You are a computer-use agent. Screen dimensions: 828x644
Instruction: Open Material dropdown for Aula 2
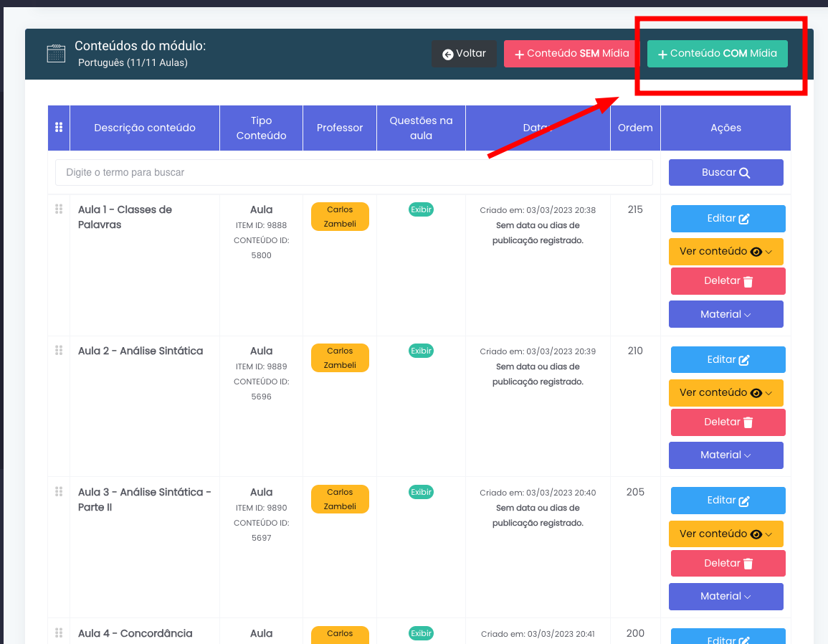tap(725, 455)
